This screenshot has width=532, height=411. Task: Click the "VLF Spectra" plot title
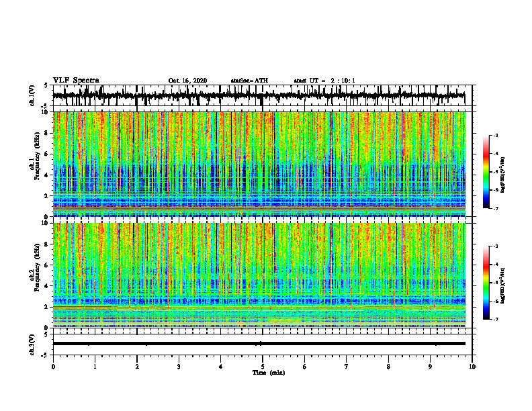pyautogui.click(x=76, y=81)
